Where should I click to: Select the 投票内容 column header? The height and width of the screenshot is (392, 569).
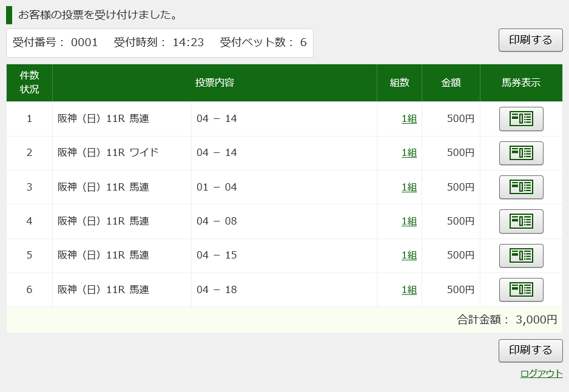[215, 83]
